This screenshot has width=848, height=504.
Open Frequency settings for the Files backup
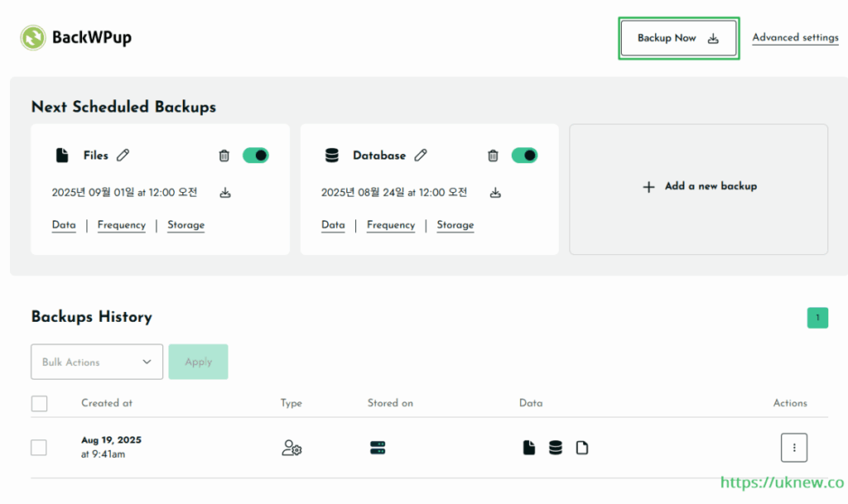121,225
